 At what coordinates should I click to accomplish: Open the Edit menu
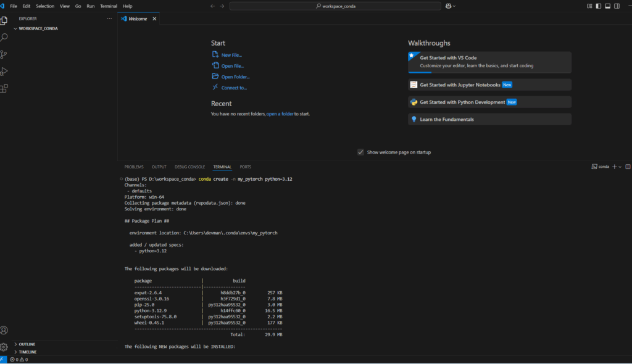click(26, 6)
